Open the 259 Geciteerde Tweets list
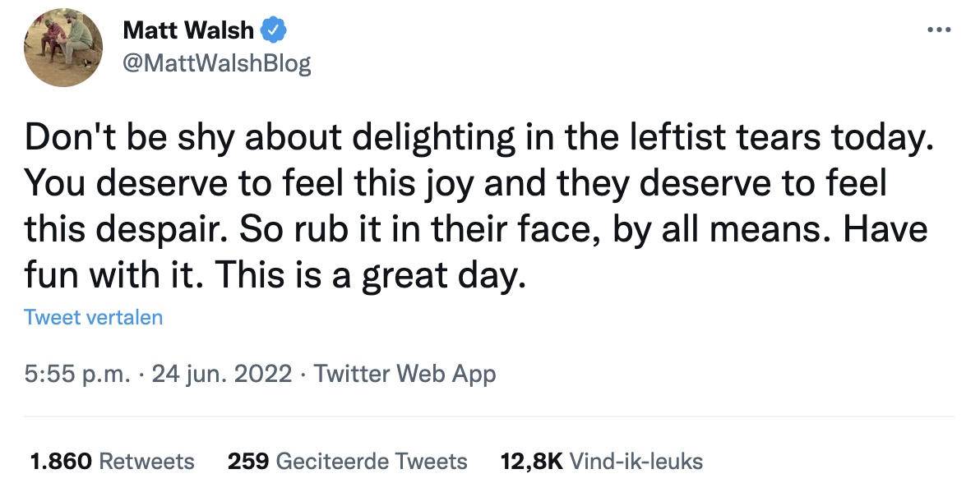980x483 pixels. point(347,461)
